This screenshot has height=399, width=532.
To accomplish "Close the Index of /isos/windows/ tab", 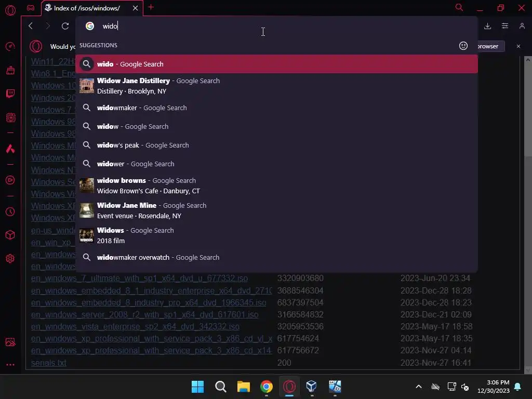I will (x=136, y=8).
